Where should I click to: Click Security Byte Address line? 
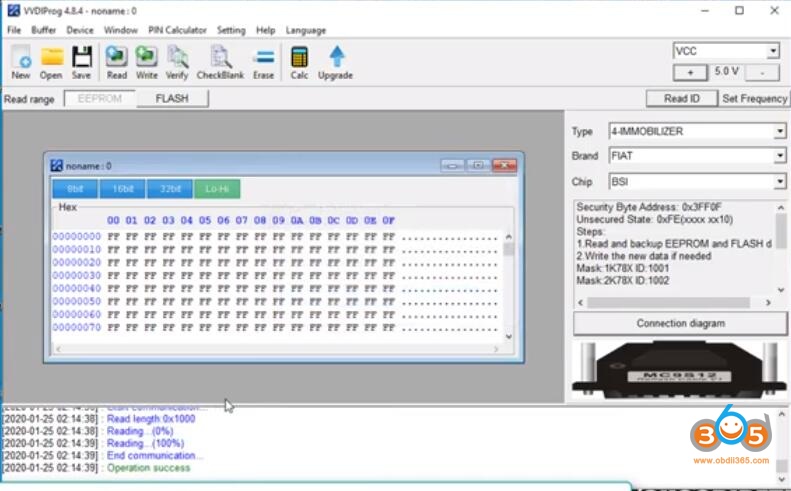pyautogui.click(x=649, y=207)
